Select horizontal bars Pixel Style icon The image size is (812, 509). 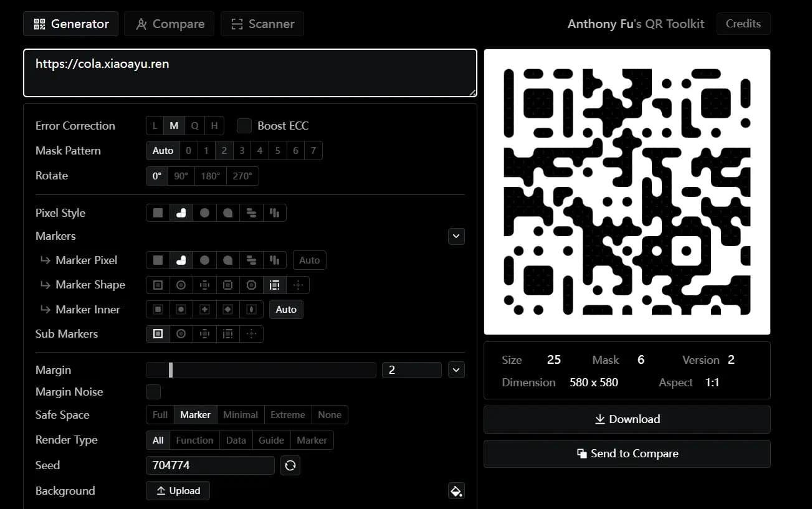pos(251,212)
